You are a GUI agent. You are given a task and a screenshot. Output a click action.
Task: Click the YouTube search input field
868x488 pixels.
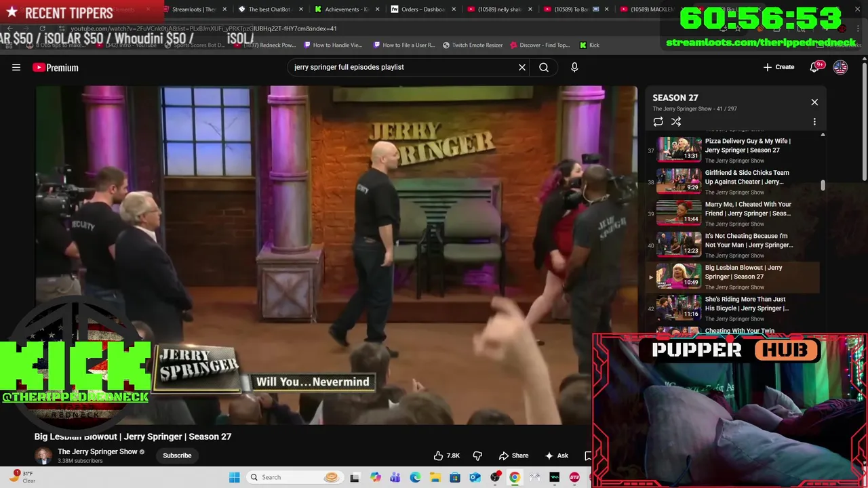[x=403, y=67]
